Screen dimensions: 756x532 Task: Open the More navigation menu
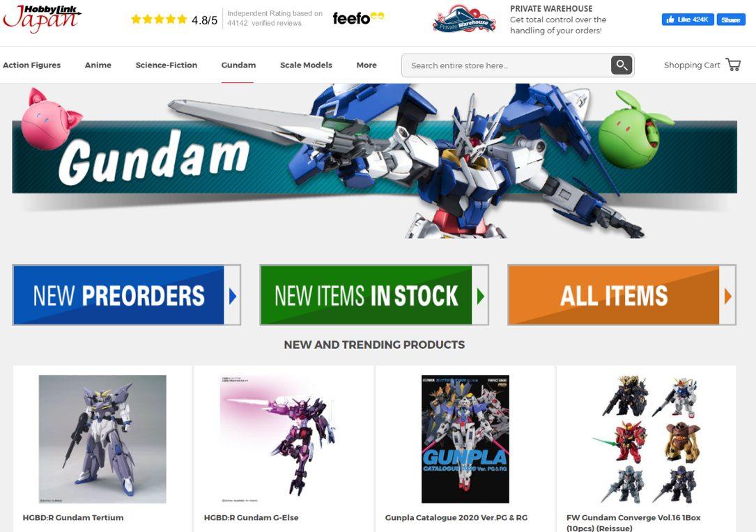(367, 65)
